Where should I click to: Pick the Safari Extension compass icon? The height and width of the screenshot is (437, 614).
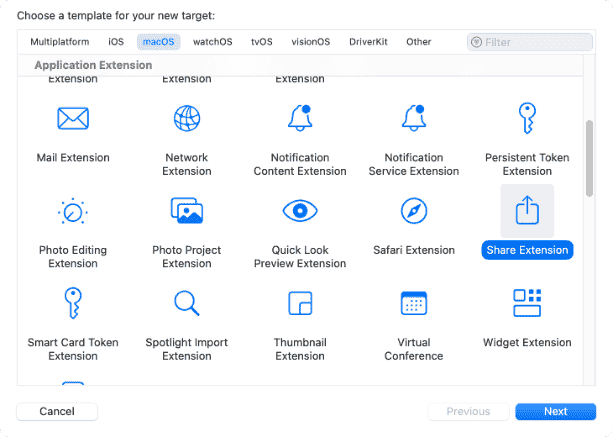pyautogui.click(x=414, y=211)
